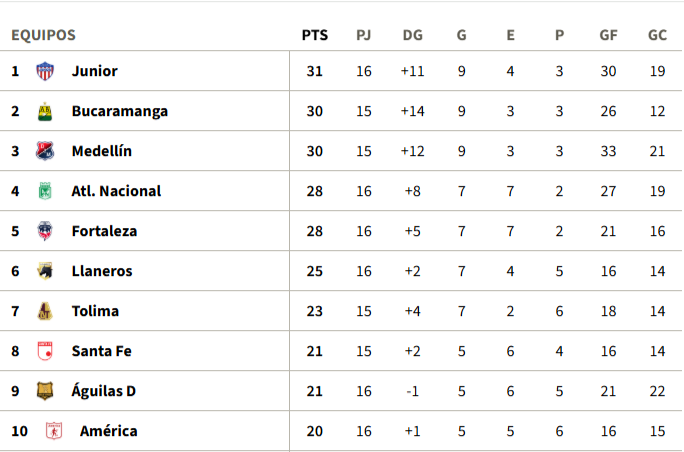Open the Fortaleza team name link
684x452 pixels.
point(104,231)
